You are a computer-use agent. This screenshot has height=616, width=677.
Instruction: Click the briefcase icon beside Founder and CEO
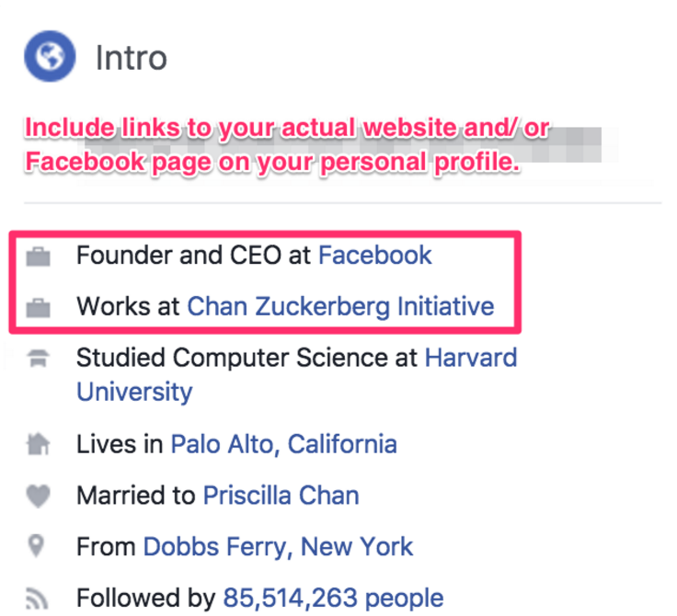click(38, 257)
